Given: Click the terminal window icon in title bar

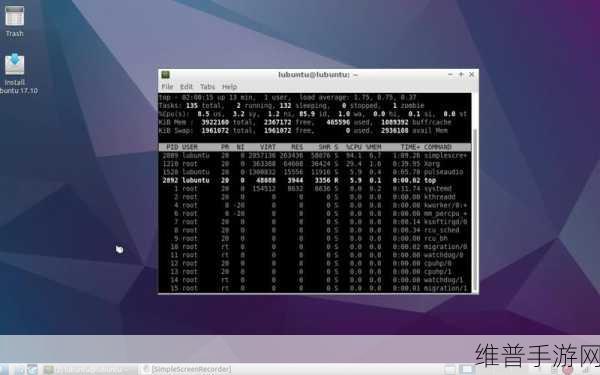Looking at the screenshot, I should point(165,75).
